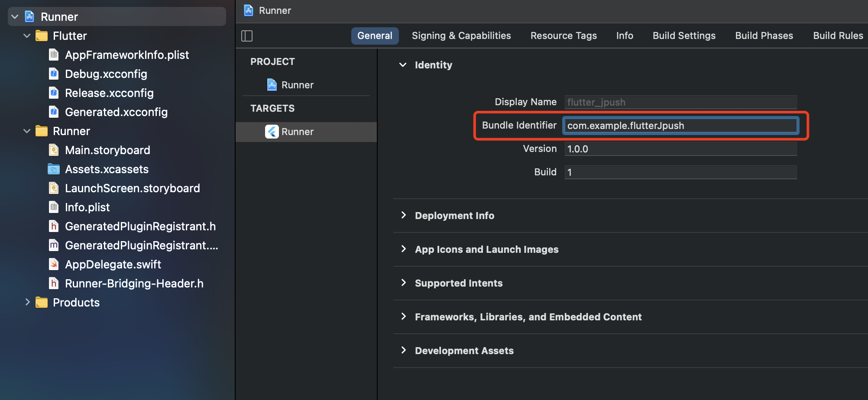Switch to the Build Rules tab
The width and height of the screenshot is (868, 400).
click(838, 36)
